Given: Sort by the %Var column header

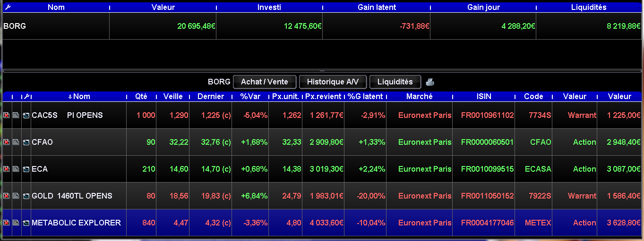Looking at the screenshot, I should pyautogui.click(x=250, y=97).
